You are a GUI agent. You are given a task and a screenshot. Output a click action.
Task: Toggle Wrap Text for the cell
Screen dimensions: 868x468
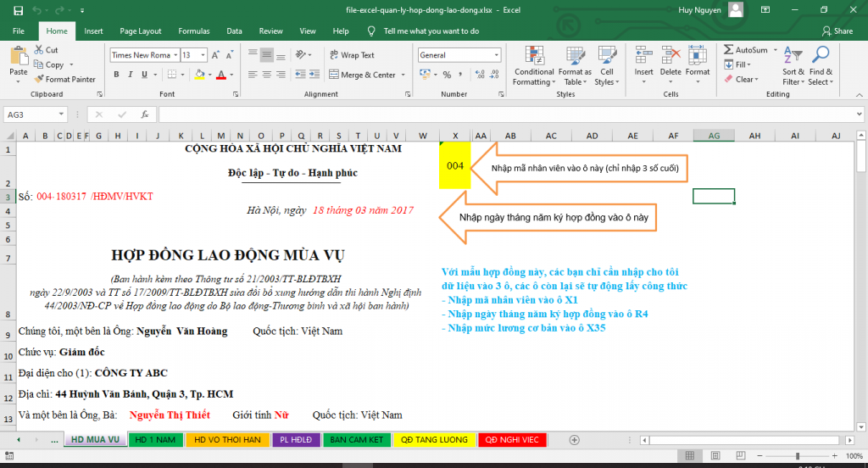tap(351, 55)
